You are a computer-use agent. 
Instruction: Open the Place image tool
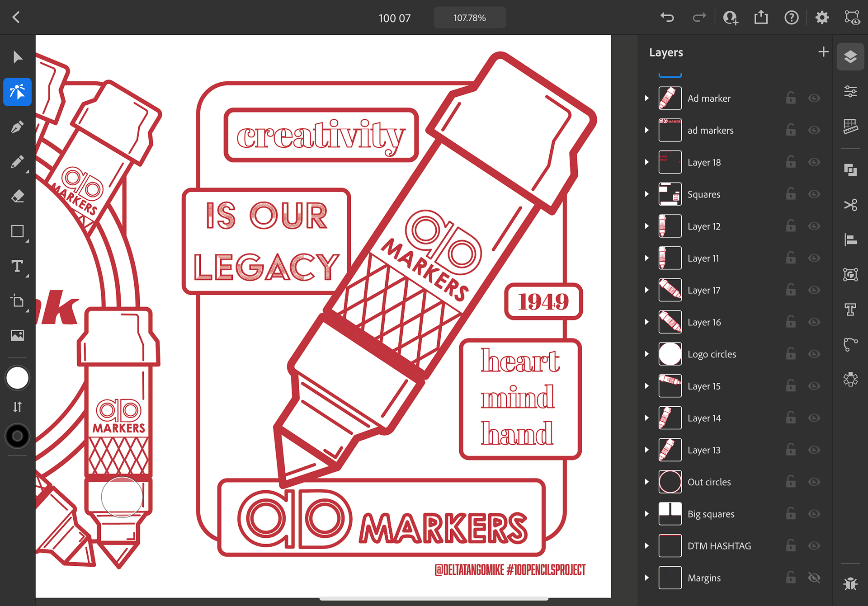17,335
